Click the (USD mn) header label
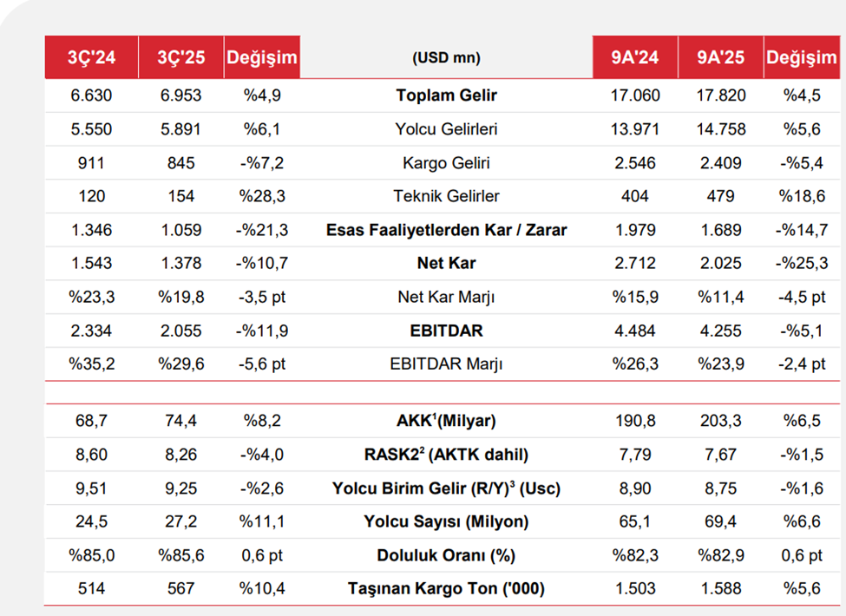The width and height of the screenshot is (846, 616). pyautogui.click(x=446, y=58)
